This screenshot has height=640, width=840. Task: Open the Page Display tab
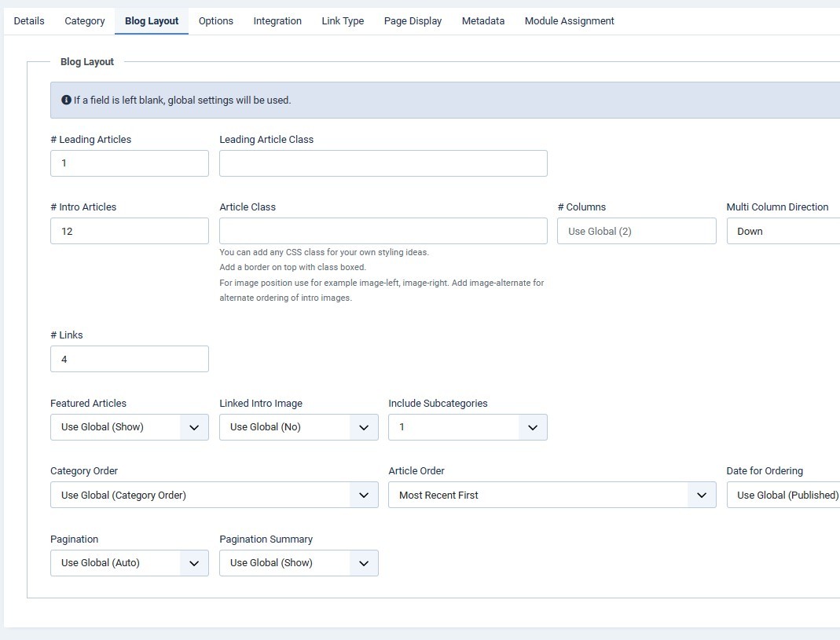click(x=413, y=21)
